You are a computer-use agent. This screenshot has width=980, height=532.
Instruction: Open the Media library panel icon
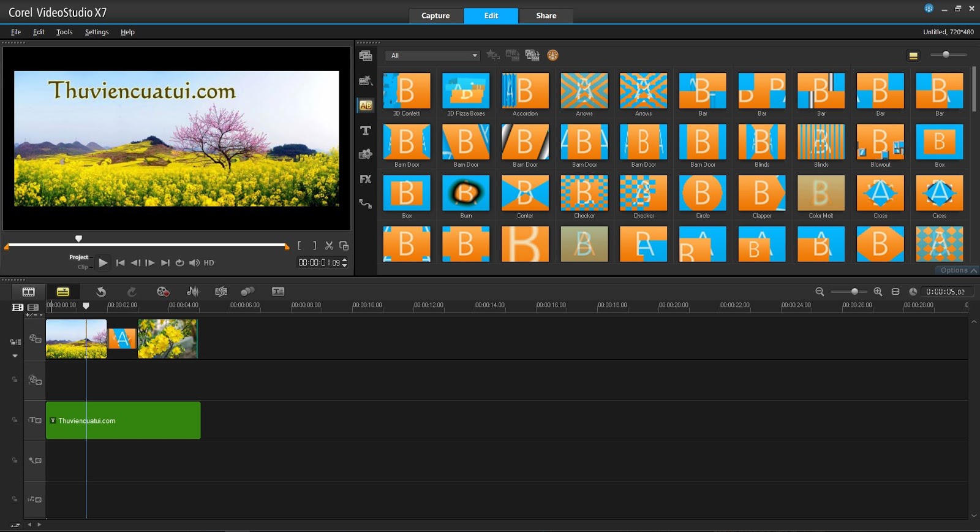pos(366,56)
